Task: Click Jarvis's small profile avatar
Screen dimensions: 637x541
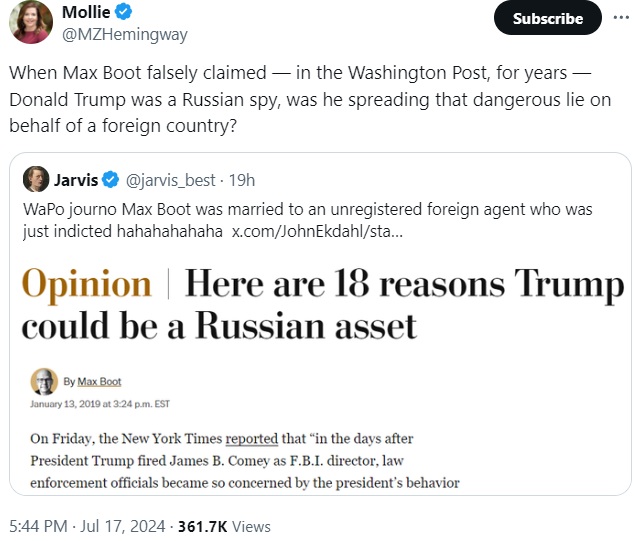Action: 36,180
